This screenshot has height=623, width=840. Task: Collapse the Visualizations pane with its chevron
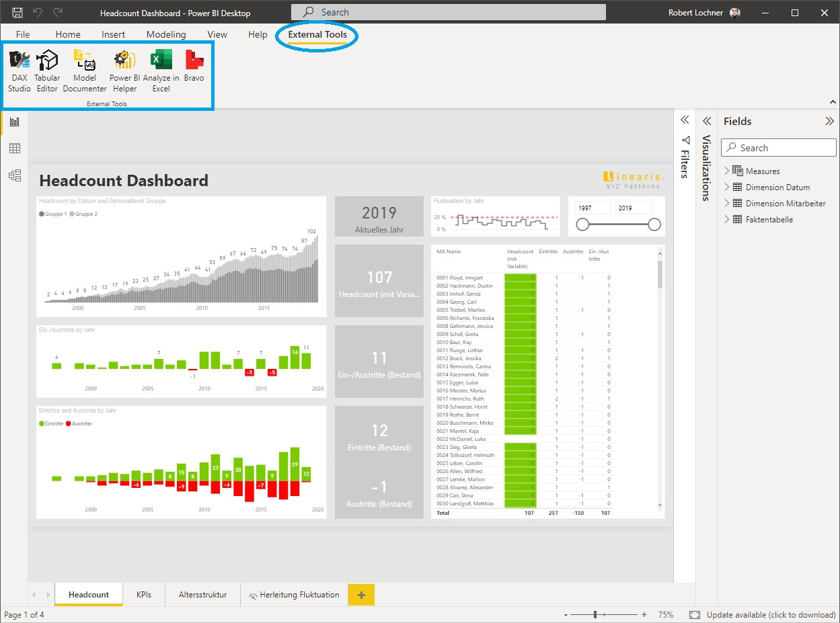pyautogui.click(x=707, y=121)
